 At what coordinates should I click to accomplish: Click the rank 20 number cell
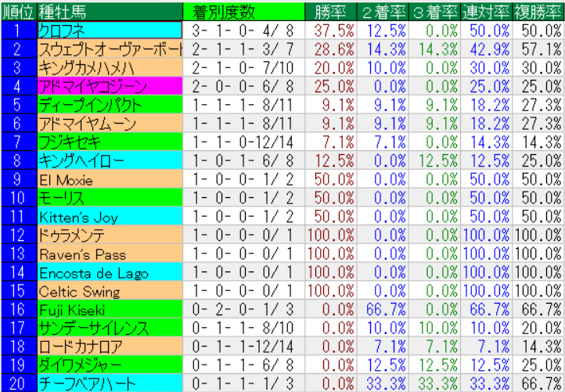tap(19, 383)
